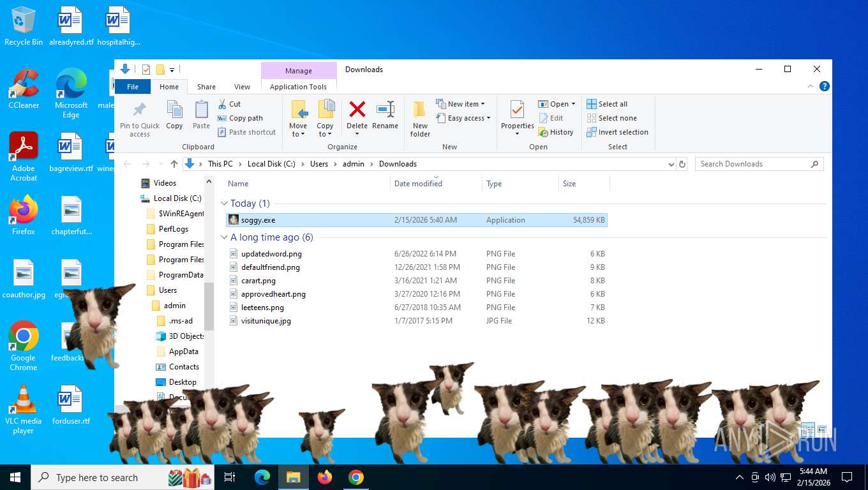The height and width of the screenshot is (490, 868).
Task: Click the Forward navigation arrow
Action: click(146, 164)
